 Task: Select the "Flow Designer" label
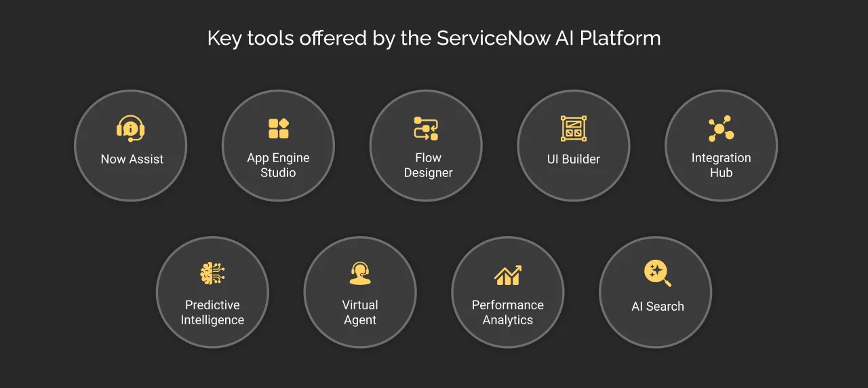tap(428, 165)
